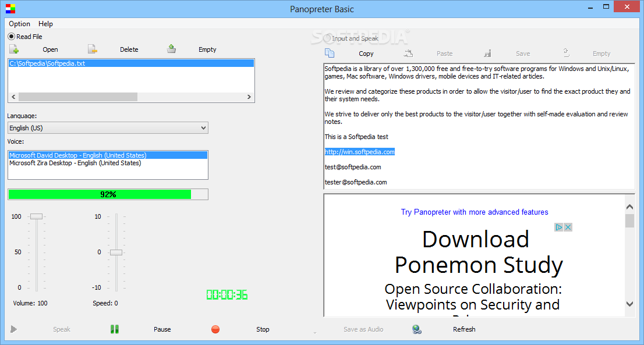Select C:\Softpedia\Softpedia.txt in file list

coord(131,63)
